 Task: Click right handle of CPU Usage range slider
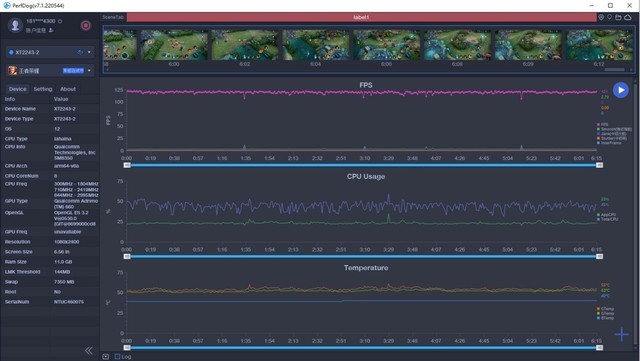point(599,256)
